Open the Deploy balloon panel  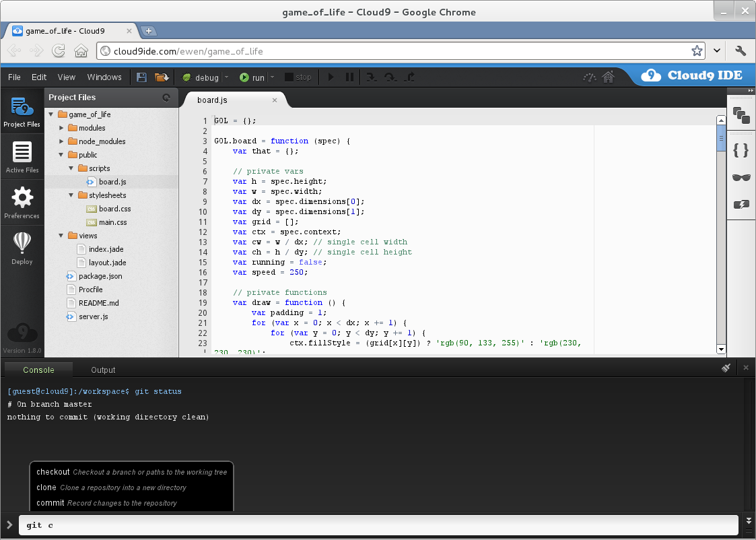[x=22, y=248]
